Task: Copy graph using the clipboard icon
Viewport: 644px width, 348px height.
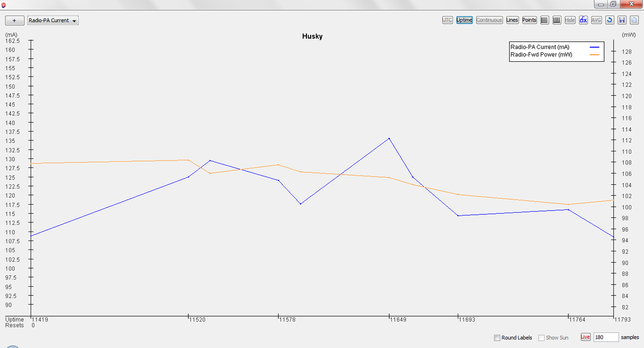Action: tap(635, 20)
